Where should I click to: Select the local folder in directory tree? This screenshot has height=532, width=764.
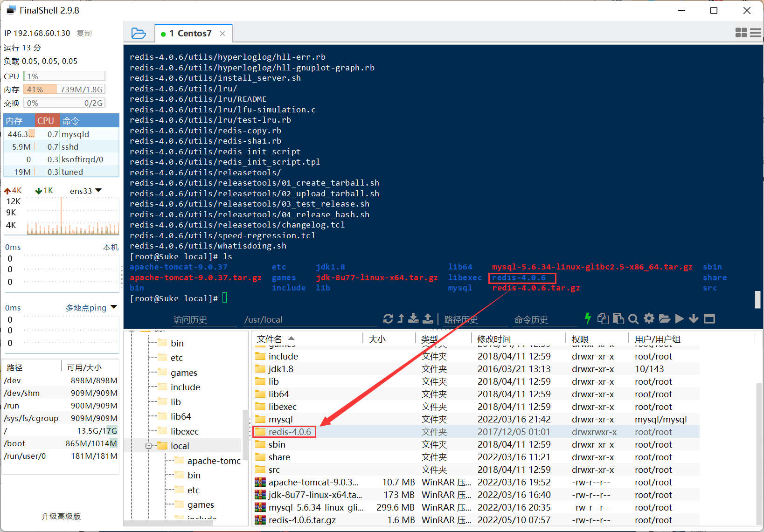coord(180,446)
